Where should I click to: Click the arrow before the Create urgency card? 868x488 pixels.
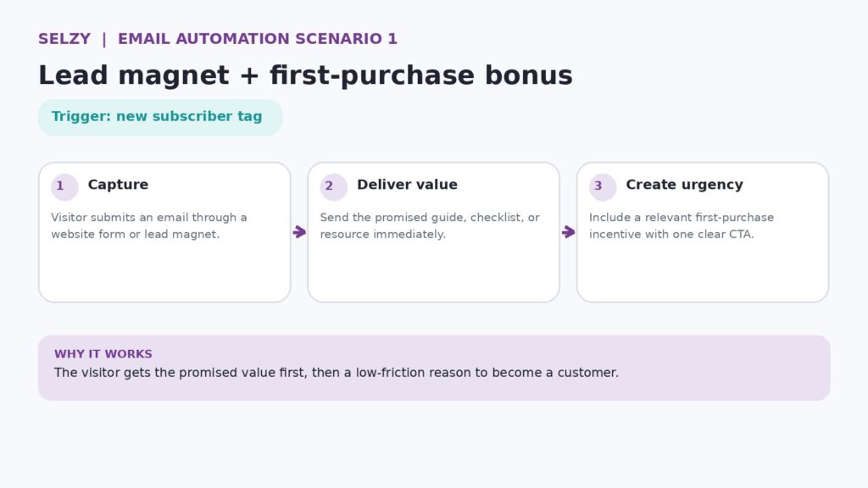click(569, 232)
